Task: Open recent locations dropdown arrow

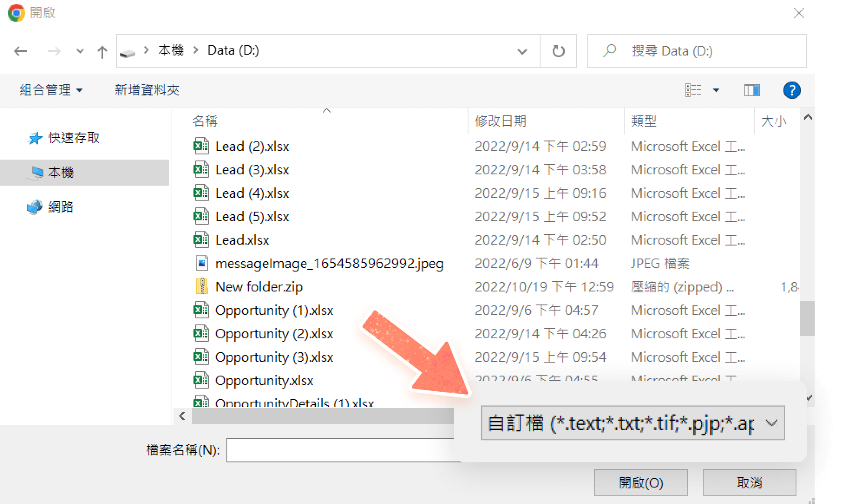Action: 80,51
